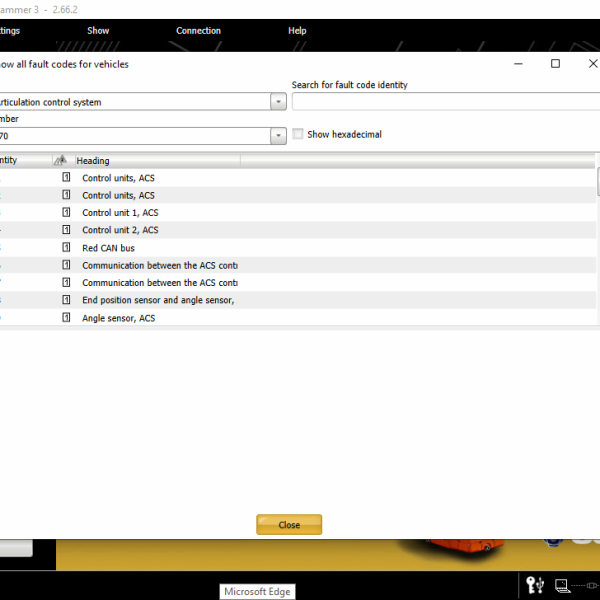The width and height of the screenshot is (600, 600).
Task: Click the info icon beside Angle sensor, ACS
Action: pyautogui.click(x=67, y=318)
